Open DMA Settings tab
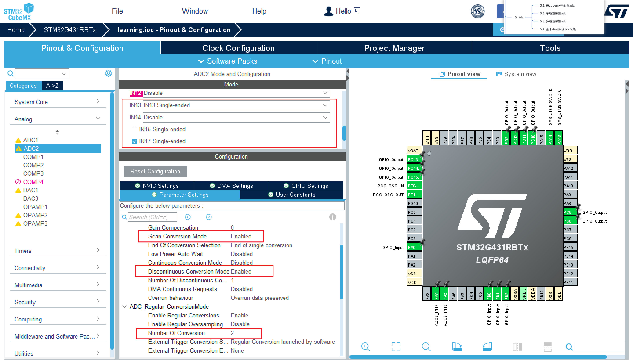This screenshot has width=633, height=364. (231, 186)
